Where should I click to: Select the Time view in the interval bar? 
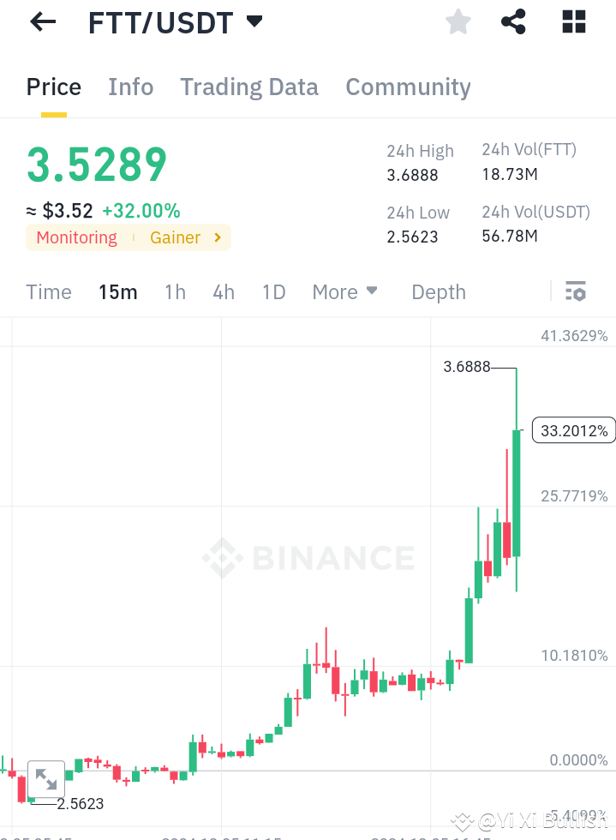coord(48,291)
